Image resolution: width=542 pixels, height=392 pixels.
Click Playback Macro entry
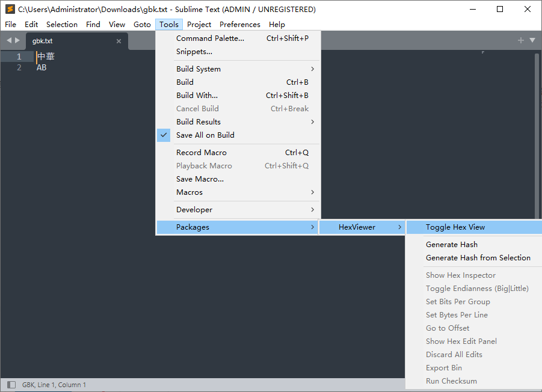(x=238, y=166)
